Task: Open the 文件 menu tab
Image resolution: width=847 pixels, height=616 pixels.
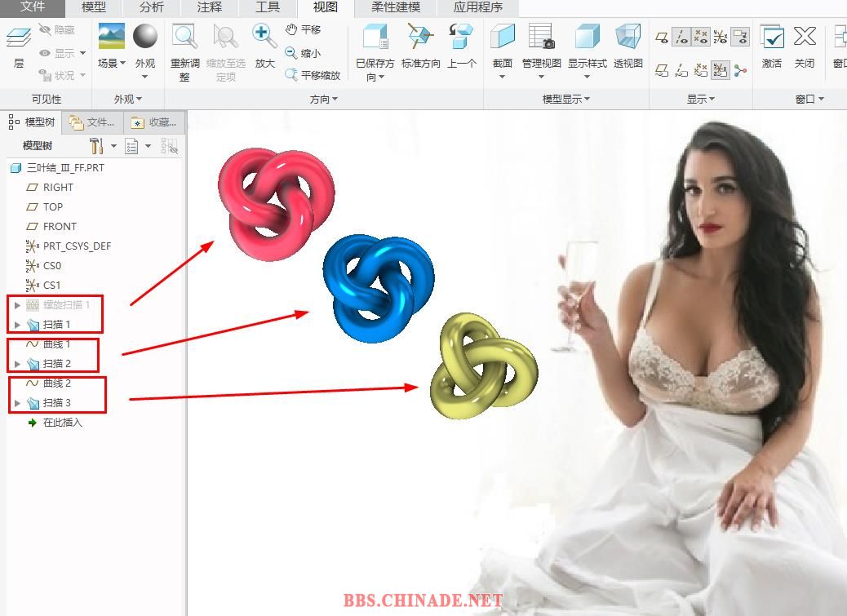Action: (33, 7)
